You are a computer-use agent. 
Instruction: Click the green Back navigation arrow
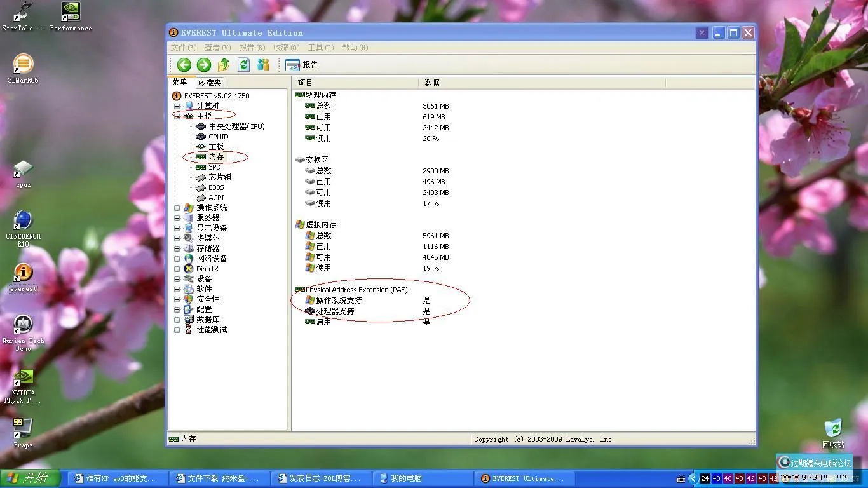[x=184, y=64]
